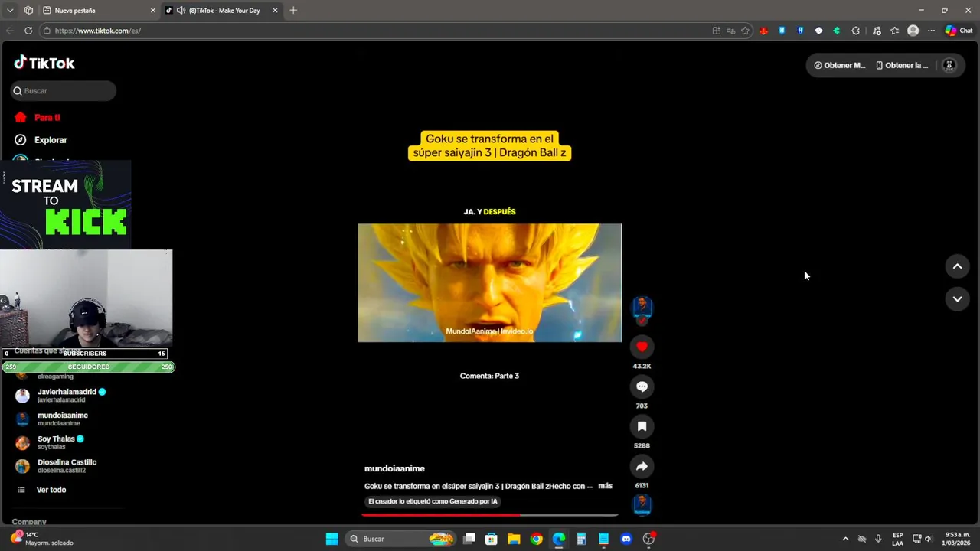The image size is (980, 551).
Task: Open the weather widget on the taskbar
Action: coord(42,539)
